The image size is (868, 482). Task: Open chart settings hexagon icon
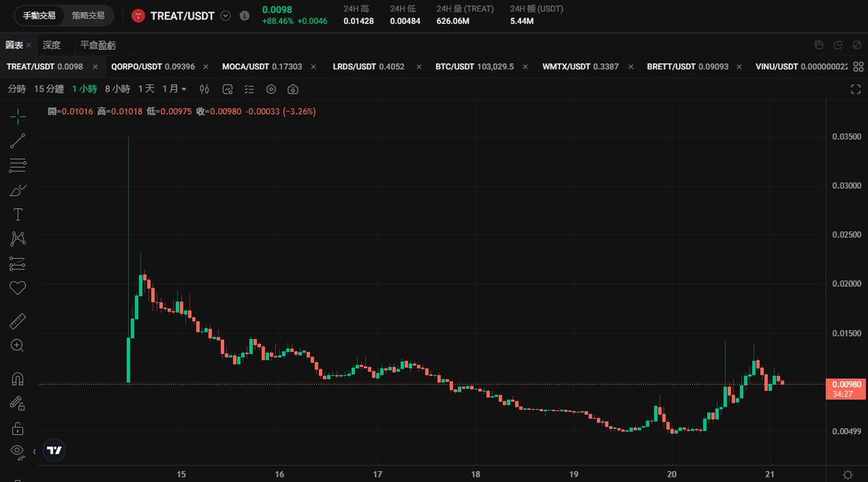(271, 90)
